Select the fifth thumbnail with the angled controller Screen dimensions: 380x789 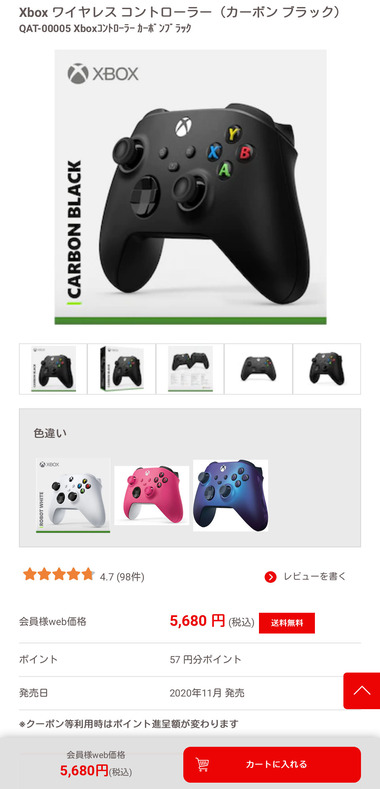(x=327, y=369)
